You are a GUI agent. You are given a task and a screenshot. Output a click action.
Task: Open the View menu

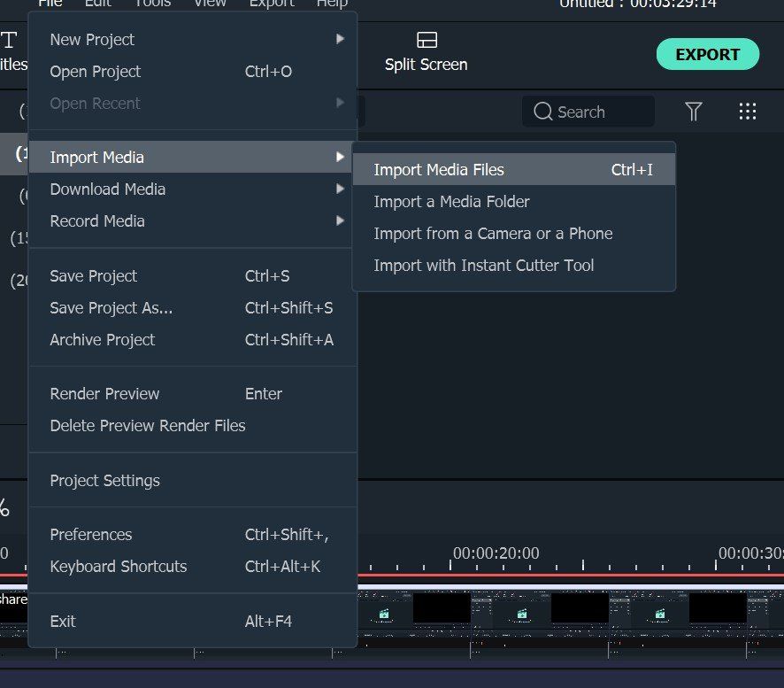pos(210,3)
